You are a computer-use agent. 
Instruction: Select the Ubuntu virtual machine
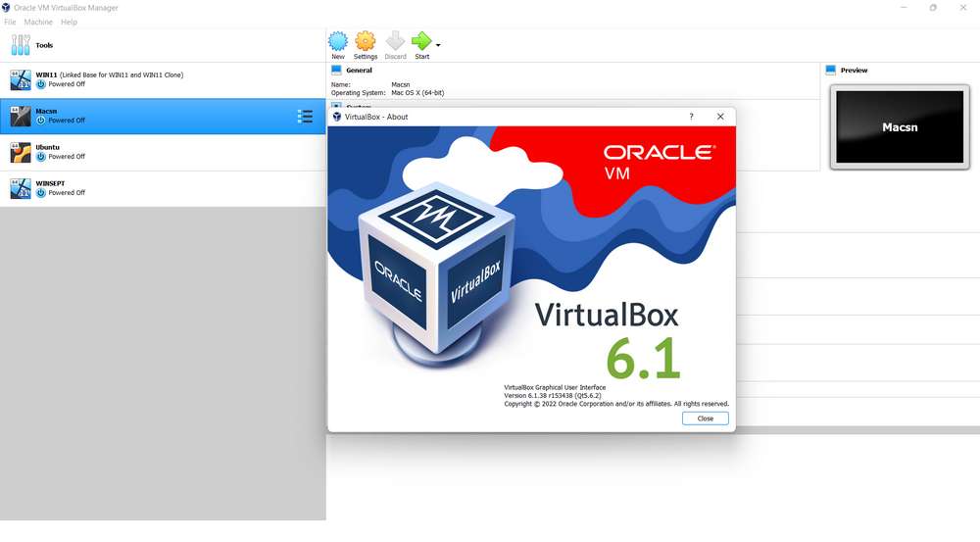click(163, 152)
